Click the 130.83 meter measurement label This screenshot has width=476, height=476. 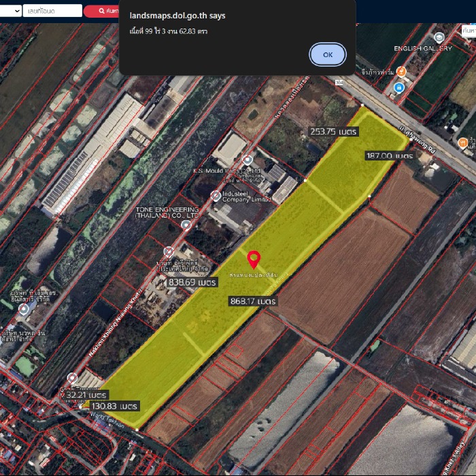[115, 406]
